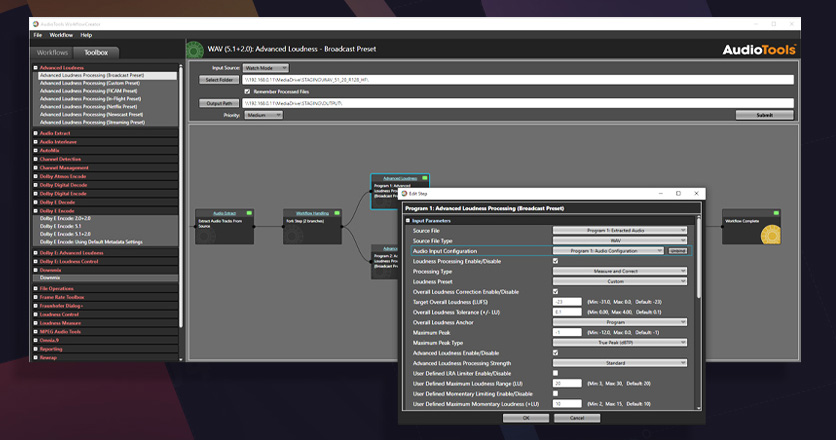Expand the Loudness Measure category
Image resolution: width=836 pixels, height=440 pixels.
(36, 323)
